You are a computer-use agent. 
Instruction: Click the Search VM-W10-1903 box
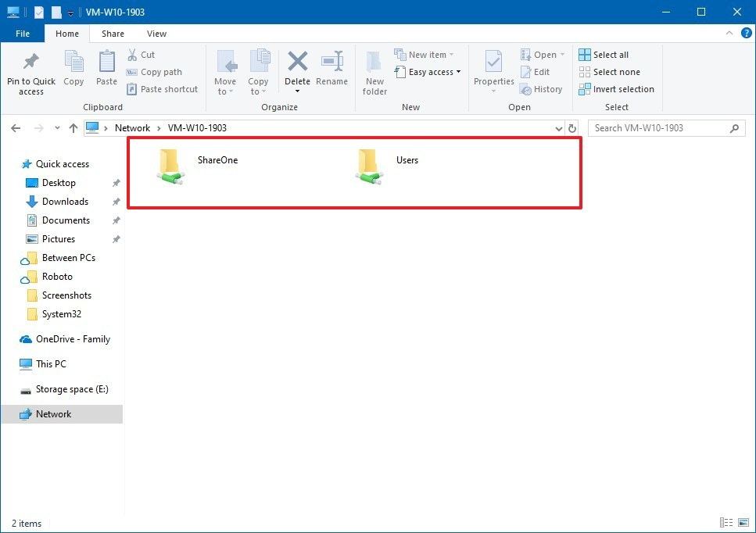[666, 127]
